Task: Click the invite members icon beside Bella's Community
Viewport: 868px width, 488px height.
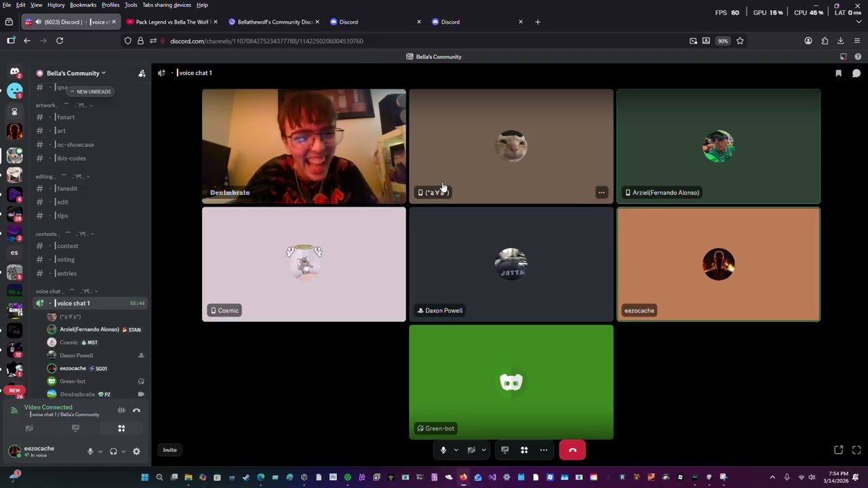Action: coord(142,73)
